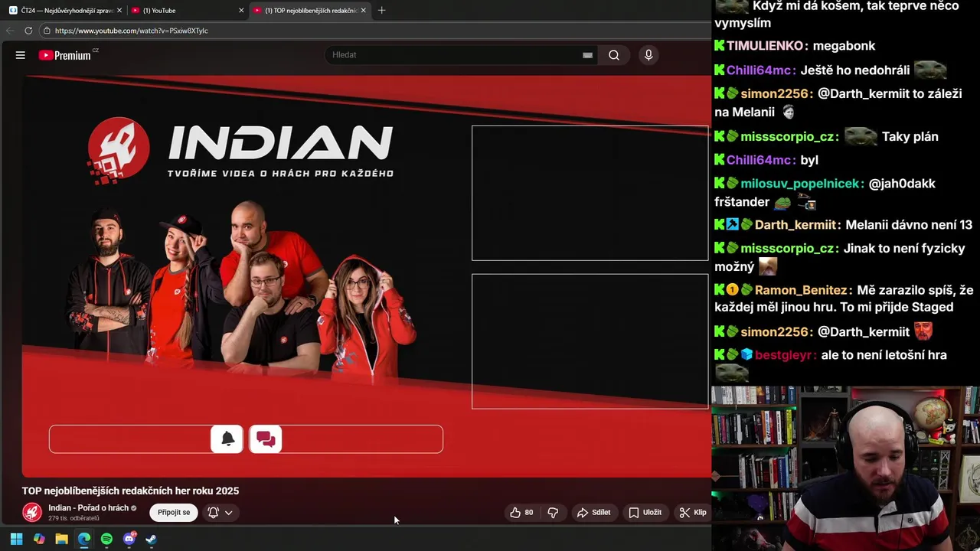Switch to the ČT24 browser tab
The image size is (980, 551).
[x=65, y=10]
